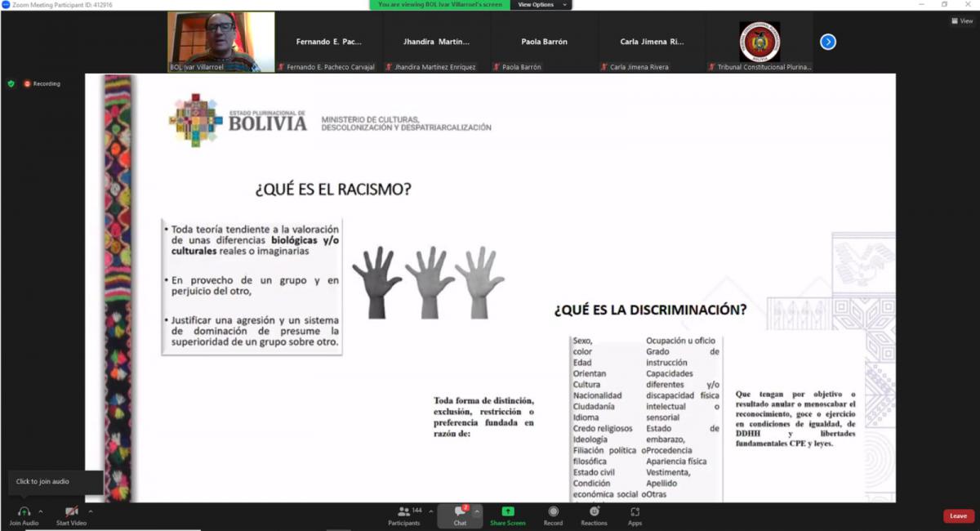This screenshot has height=531, width=980.
Task: Click the green Share Screen icon
Action: pyautogui.click(x=508, y=511)
